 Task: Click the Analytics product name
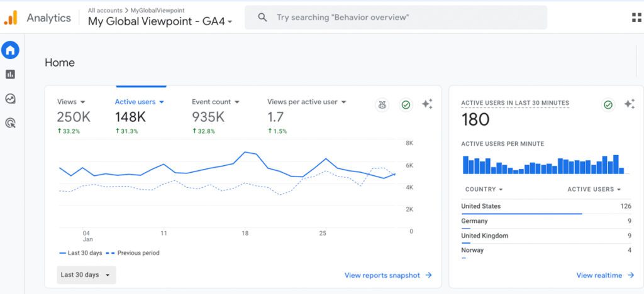click(x=49, y=18)
